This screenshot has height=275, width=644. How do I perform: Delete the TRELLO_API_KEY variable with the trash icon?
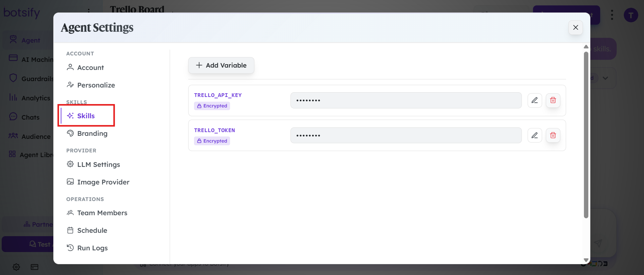click(553, 100)
